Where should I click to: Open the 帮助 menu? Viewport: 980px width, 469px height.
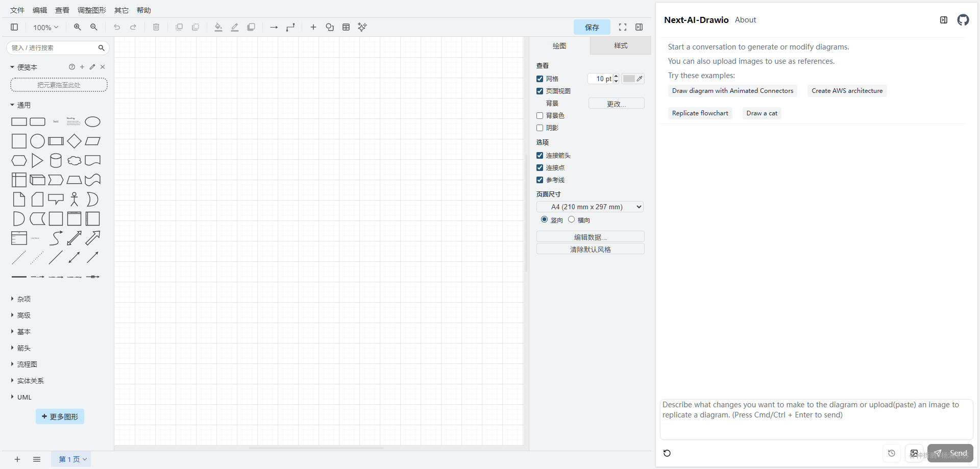click(x=144, y=10)
